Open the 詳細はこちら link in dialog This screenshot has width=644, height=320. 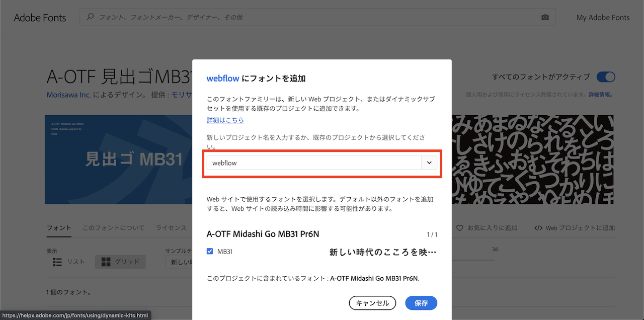(x=225, y=120)
